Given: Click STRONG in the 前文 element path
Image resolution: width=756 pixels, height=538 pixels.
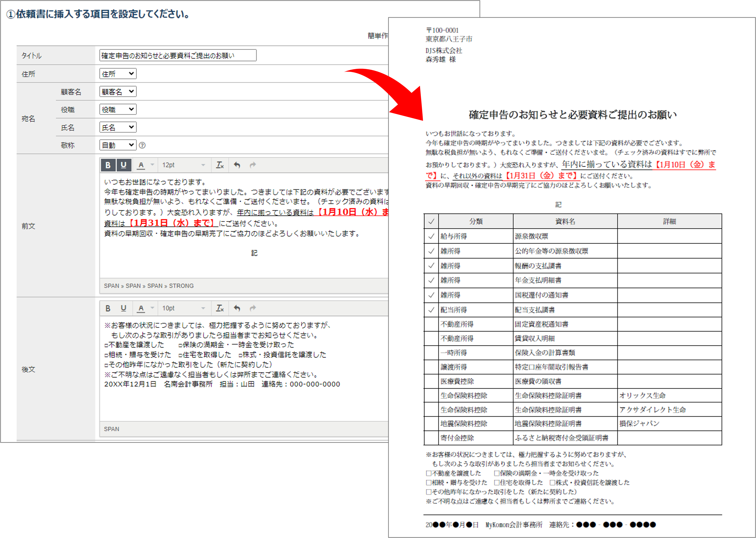Looking at the screenshot, I should 181,286.
